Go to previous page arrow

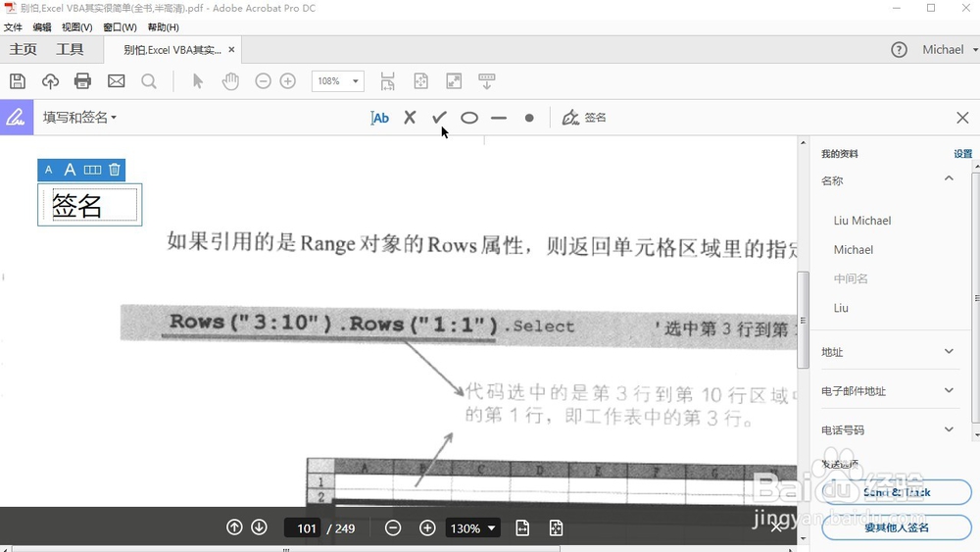coord(234,527)
